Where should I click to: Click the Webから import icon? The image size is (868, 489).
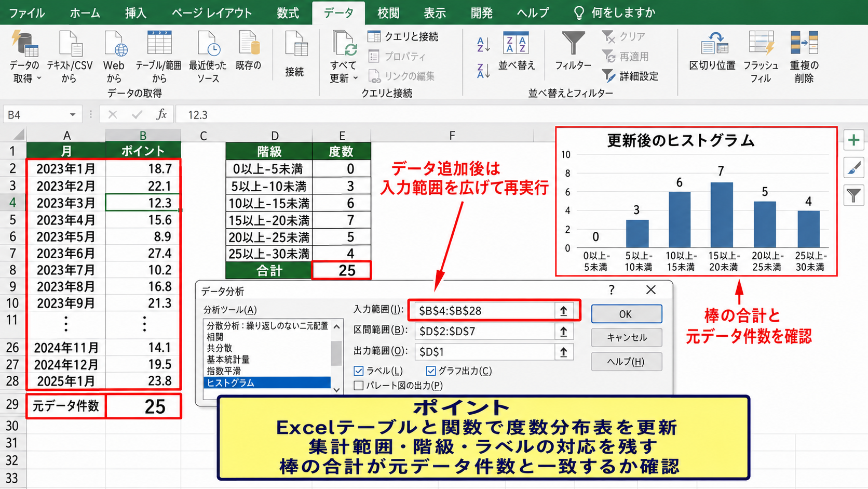[x=115, y=44]
